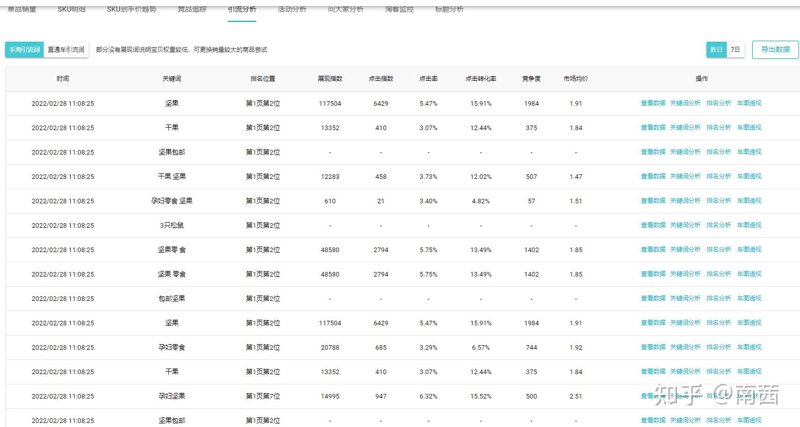This screenshot has height=427, width=800.
Task: Switch to the 单品销量 tab
Action: [x=22, y=9]
